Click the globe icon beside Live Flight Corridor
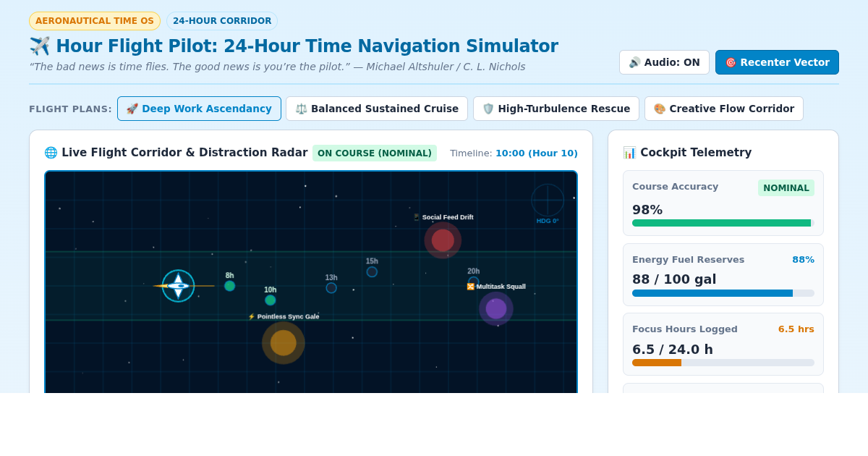This screenshot has width=868, height=456. 51,153
